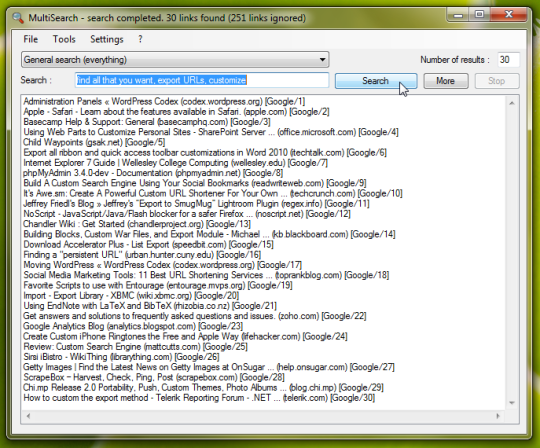Select result Build A Custom Search Engine
Image resolution: width=540 pixels, height=448 pixels.
[195, 183]
